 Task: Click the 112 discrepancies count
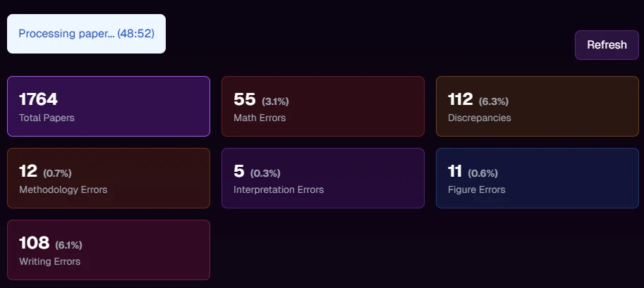[461, 99]
